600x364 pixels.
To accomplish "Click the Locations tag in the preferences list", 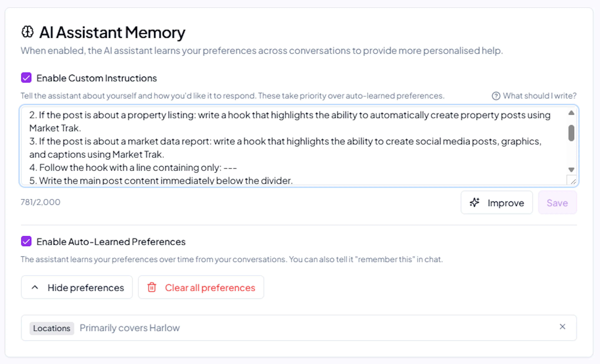I will point(52,328).
